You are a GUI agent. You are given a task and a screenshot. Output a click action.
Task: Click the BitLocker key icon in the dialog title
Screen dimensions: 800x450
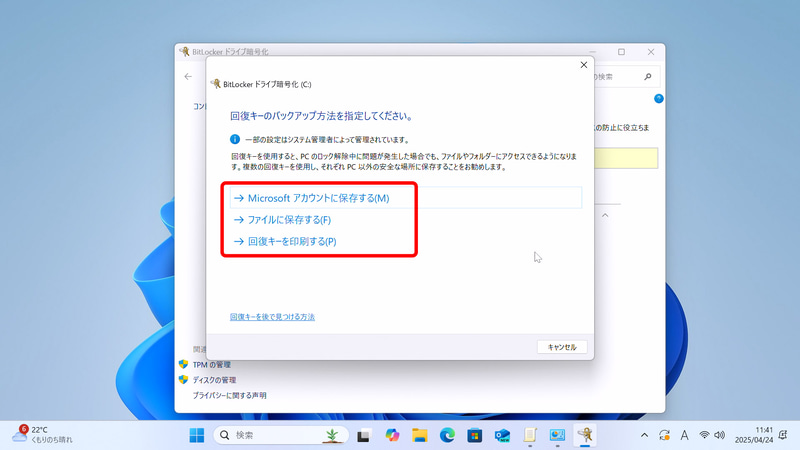click(x=216, y=84)
